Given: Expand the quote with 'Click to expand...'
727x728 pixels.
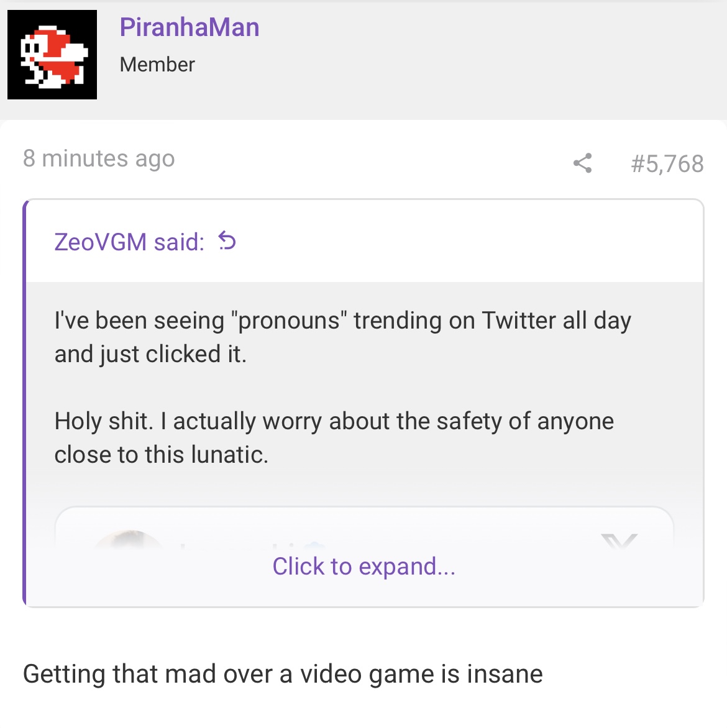Looking at the screenshot, I should 363,566.
